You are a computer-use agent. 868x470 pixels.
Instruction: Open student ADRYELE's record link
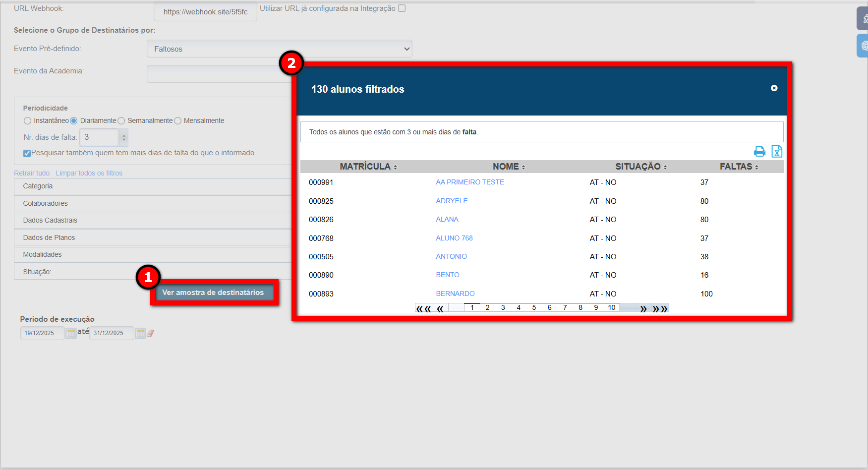click(452, 201)
